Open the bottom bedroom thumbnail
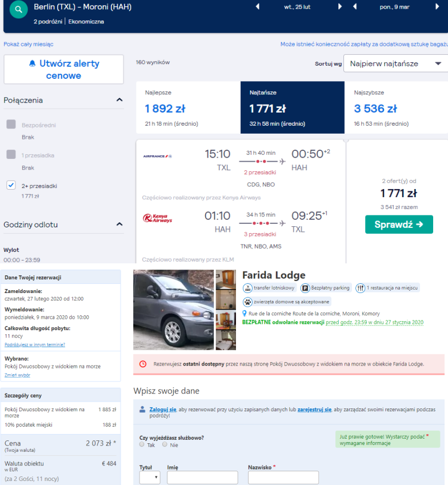 (226, 340)
